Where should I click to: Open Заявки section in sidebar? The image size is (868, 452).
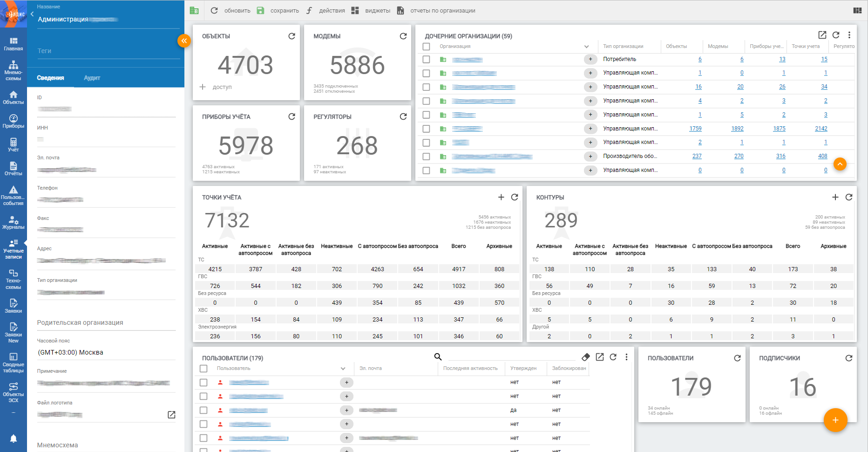click(14, 306)
